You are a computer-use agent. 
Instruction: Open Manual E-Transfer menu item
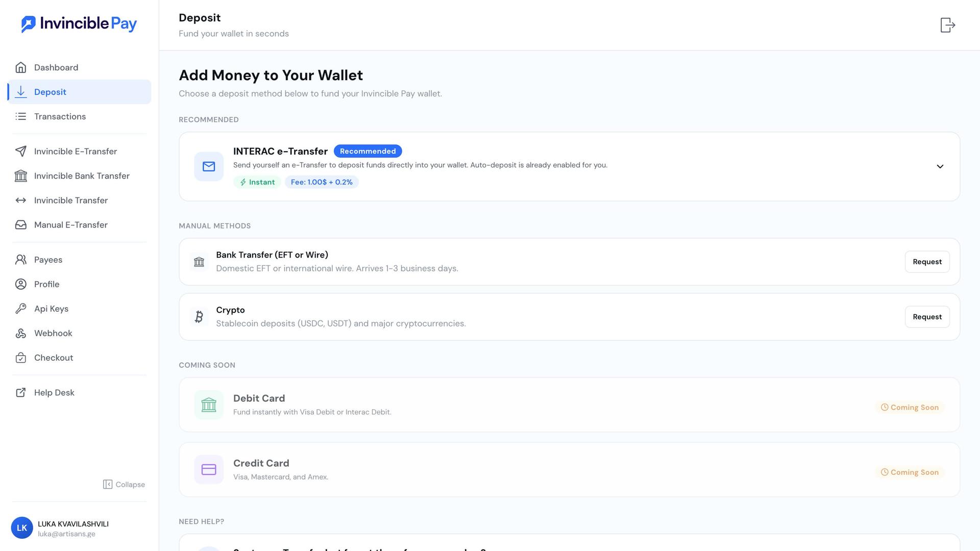(x=79, y=225)
